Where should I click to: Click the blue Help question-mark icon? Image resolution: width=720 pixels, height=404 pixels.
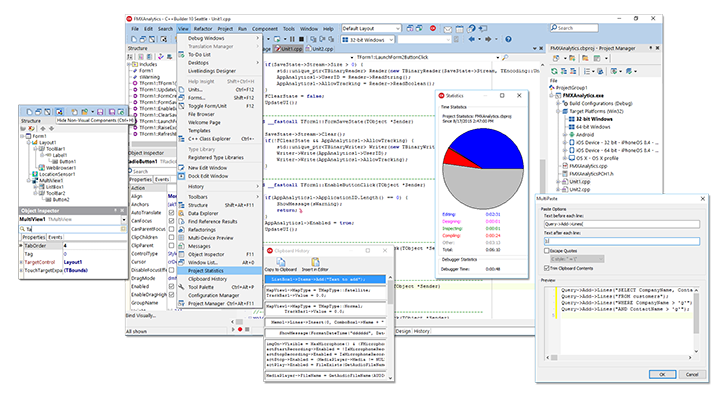(508, 39)
